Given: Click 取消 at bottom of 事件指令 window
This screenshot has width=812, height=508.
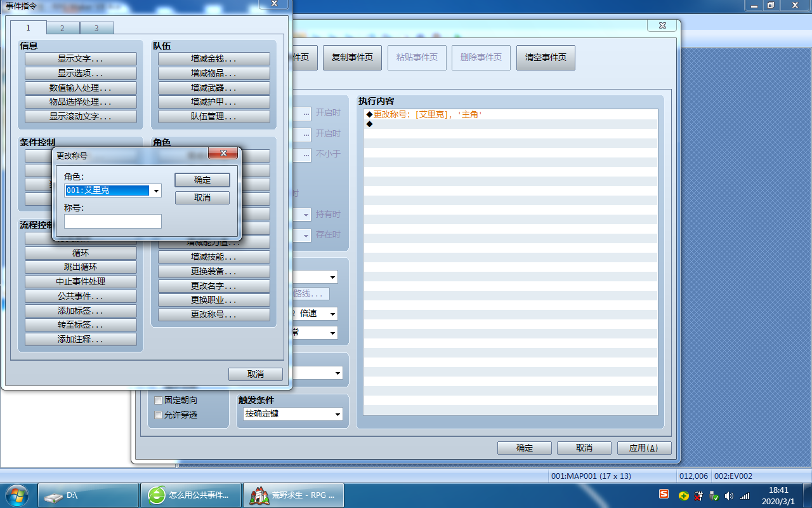Looking at the screenshot, I should click(256, 375).
